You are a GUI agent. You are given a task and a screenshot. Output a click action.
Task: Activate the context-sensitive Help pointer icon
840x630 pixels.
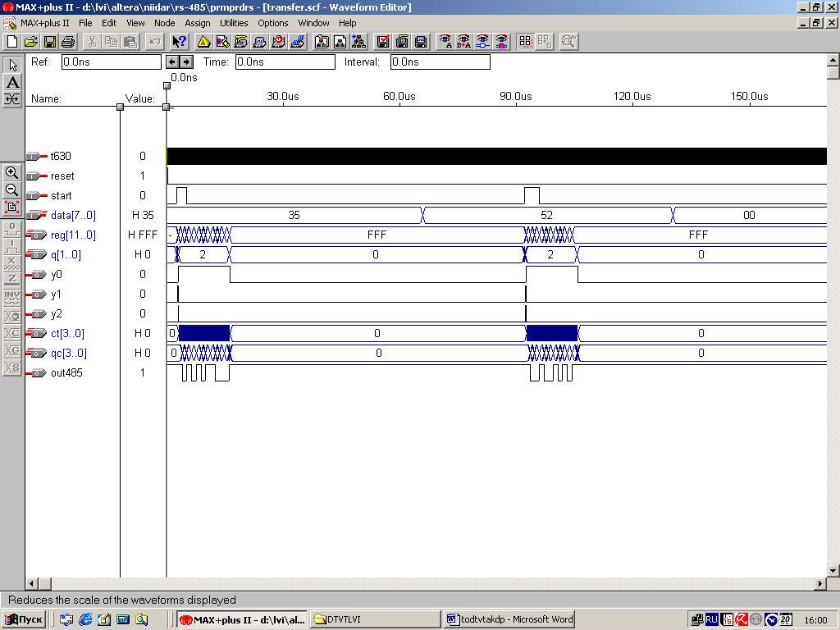(179, 42)
